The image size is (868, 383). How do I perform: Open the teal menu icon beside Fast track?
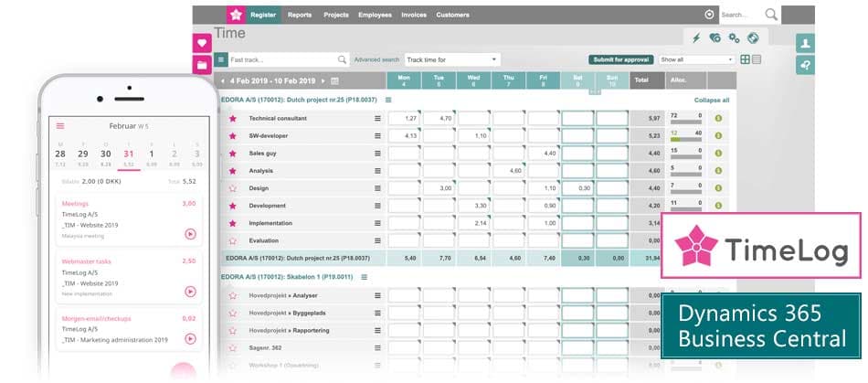tap(221, 59)
